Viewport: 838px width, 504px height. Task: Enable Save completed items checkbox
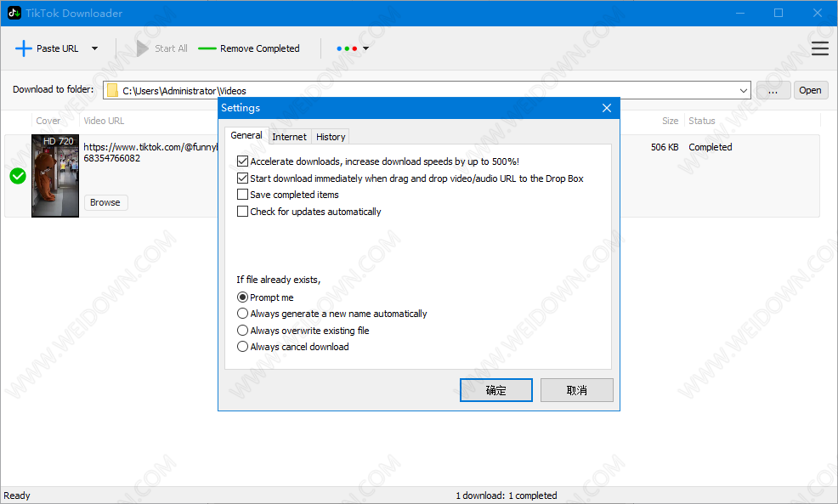click(242, 195)
